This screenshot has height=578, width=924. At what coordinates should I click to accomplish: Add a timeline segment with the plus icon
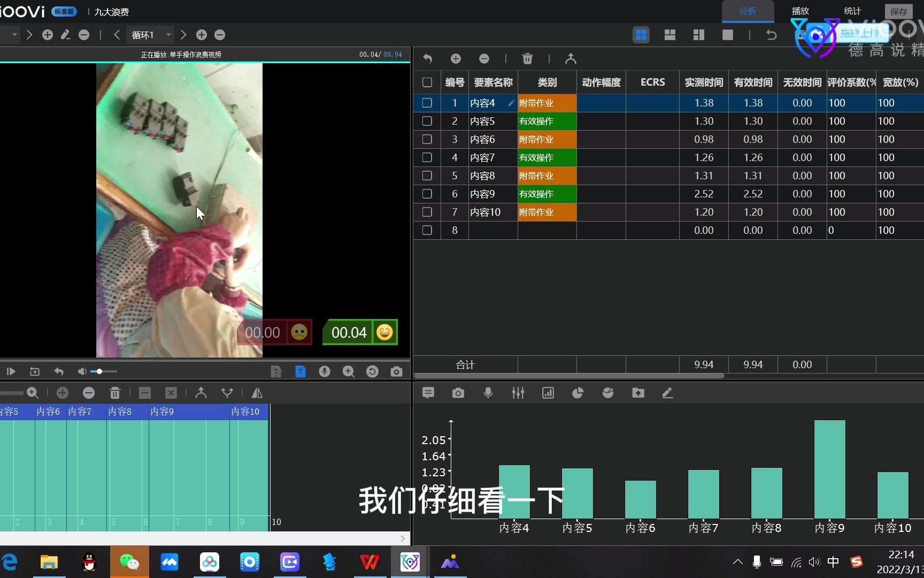point(63,393)
